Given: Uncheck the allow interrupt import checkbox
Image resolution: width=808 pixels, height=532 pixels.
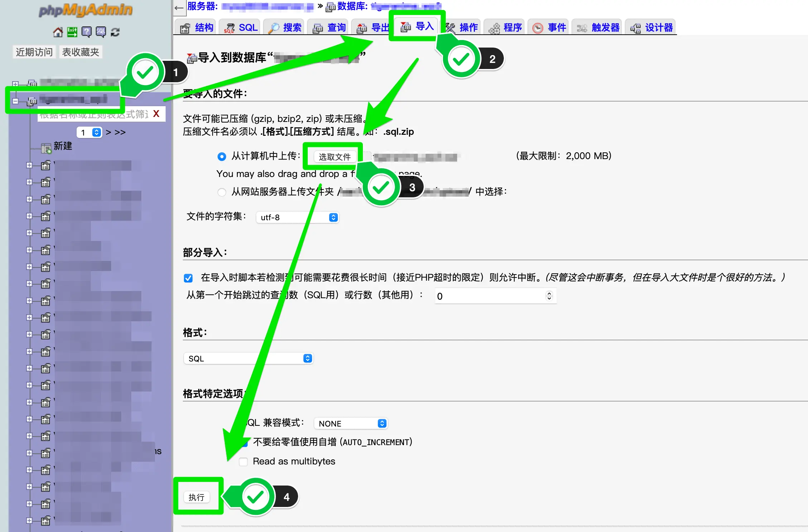Looking at the screenshot, I should click(x=188, y=278).
